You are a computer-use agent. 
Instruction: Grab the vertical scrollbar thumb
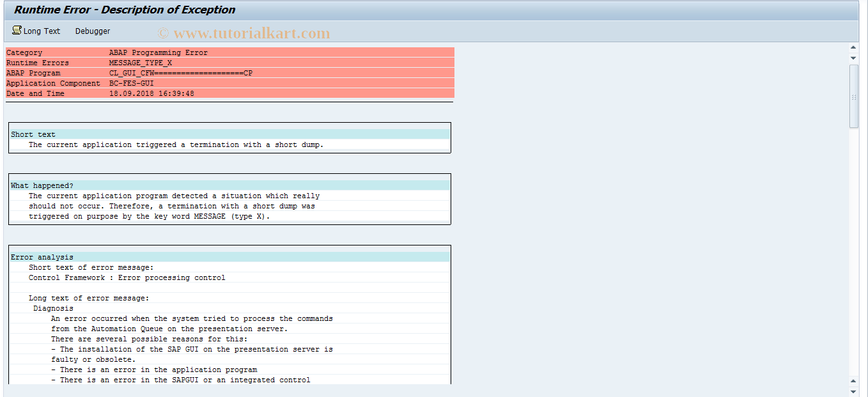pyautogui.click(x=853, y=96)
